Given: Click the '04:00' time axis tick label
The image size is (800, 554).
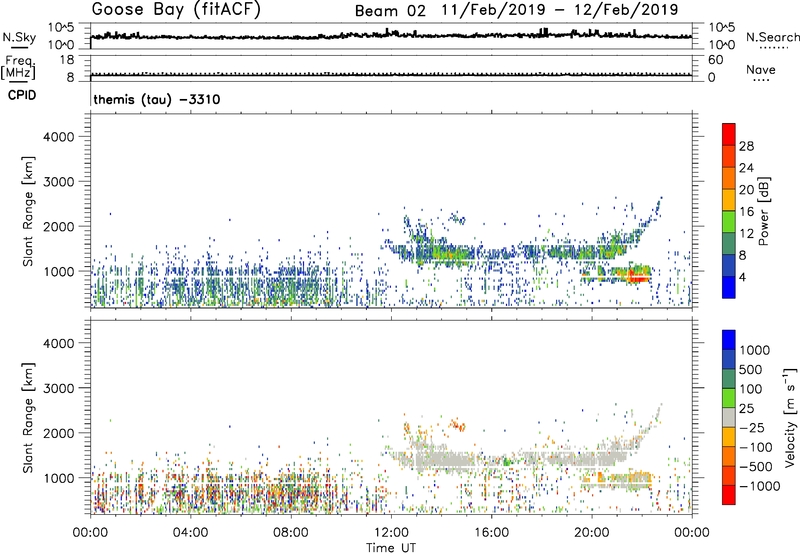Looking at the screenshot, I should click(x=191, y=533).
